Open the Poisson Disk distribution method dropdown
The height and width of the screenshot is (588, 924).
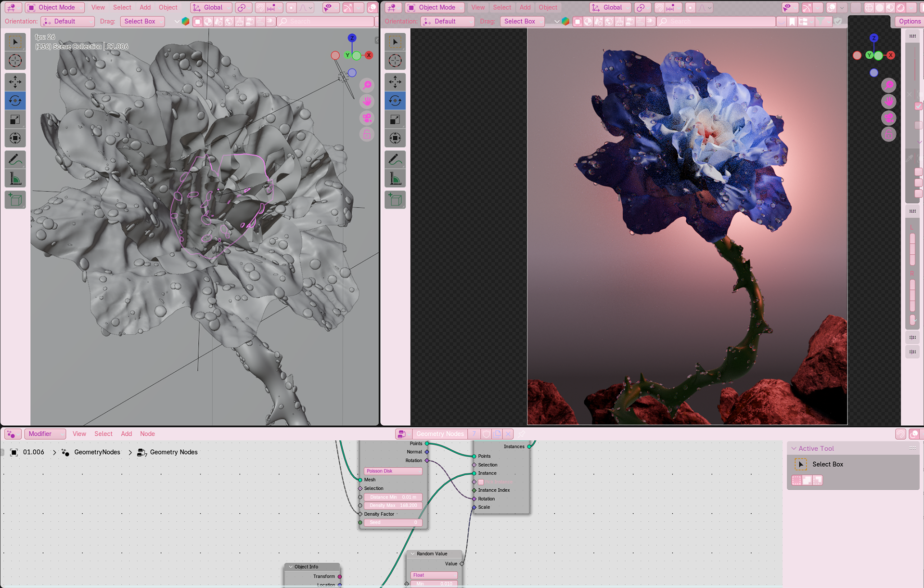coord(393,471)
